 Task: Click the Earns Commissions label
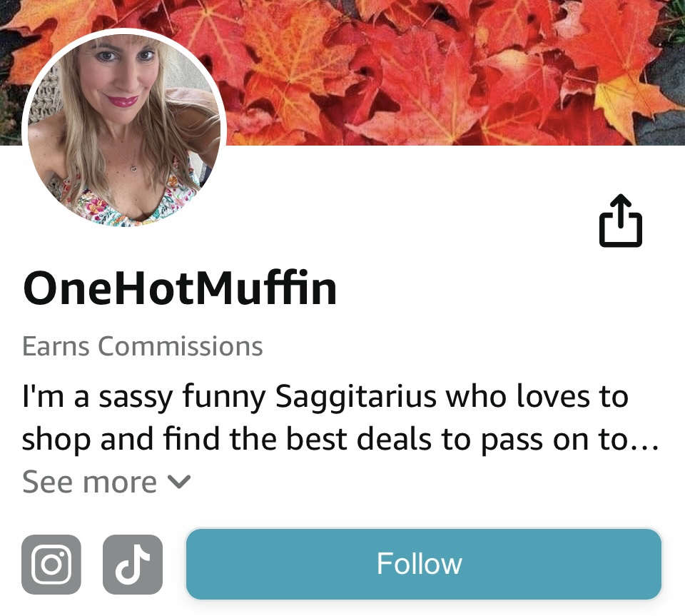143,346
